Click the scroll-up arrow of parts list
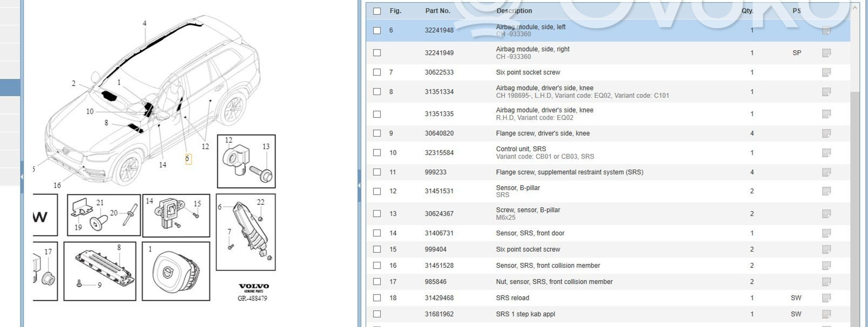This screenshot has width=868, height=327. click(x=854, y=8)
